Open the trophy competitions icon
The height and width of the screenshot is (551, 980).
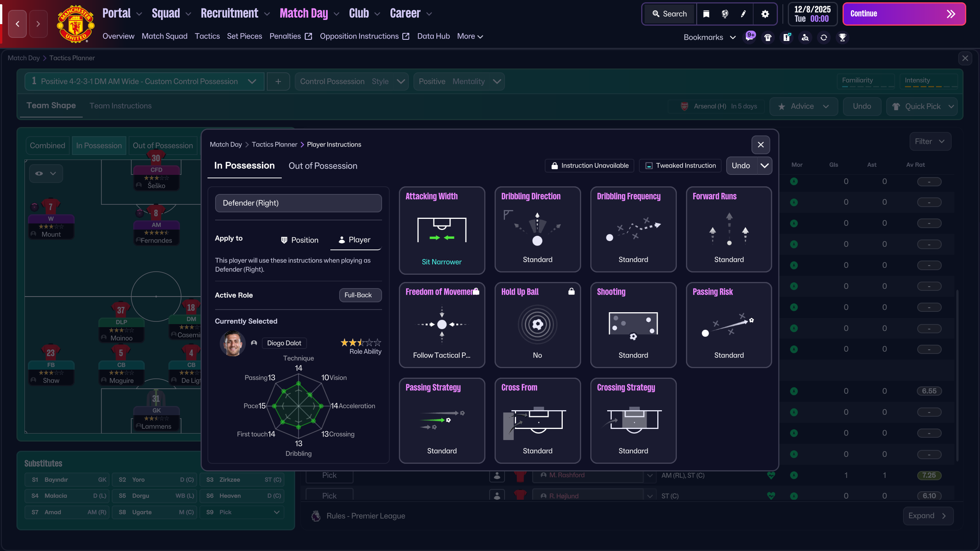(843, 37)
